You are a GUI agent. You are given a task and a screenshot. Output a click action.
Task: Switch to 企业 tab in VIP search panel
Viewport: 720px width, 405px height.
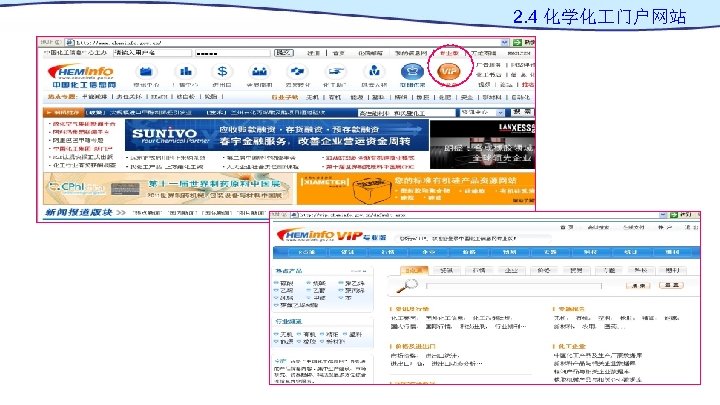511,270
